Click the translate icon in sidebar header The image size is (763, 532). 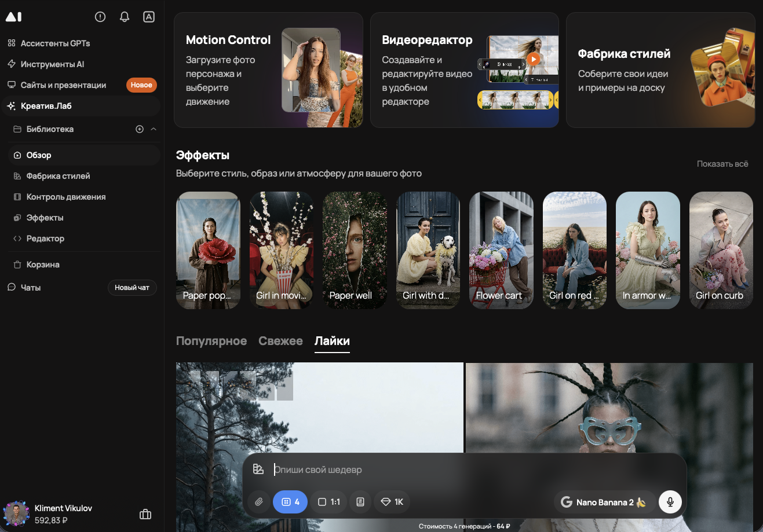coord(149,17)
